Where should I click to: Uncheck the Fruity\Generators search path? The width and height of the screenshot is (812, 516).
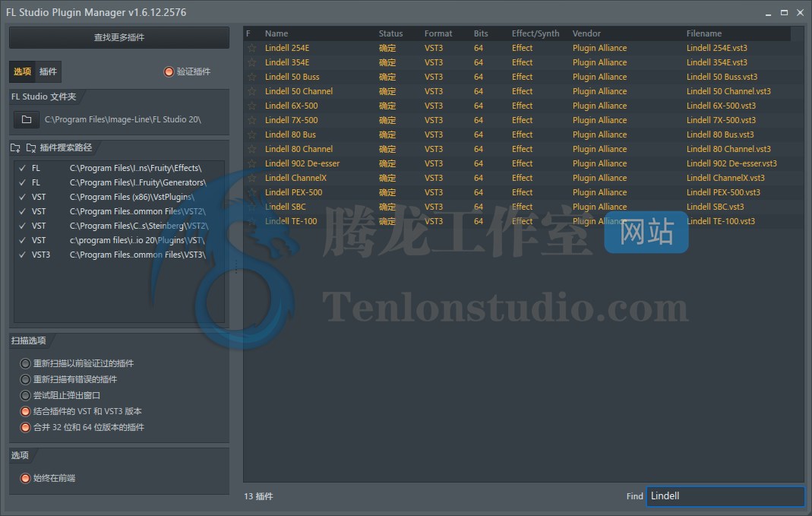coord(22,183)
